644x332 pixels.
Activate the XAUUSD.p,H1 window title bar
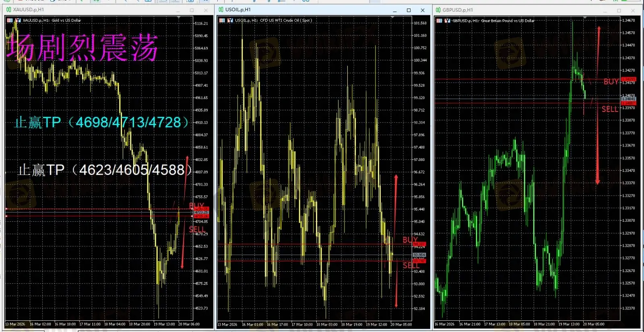(101, 10)
